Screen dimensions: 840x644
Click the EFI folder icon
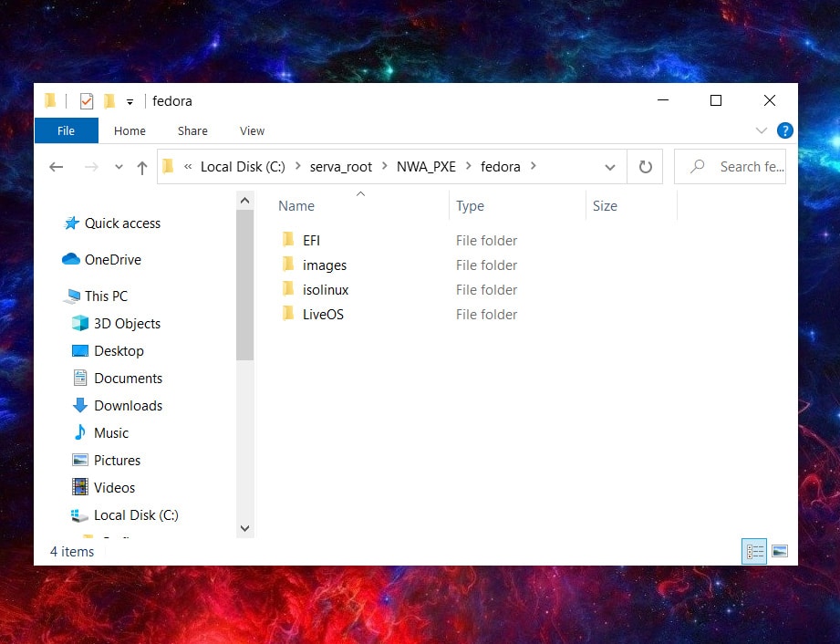pos(288,240)
